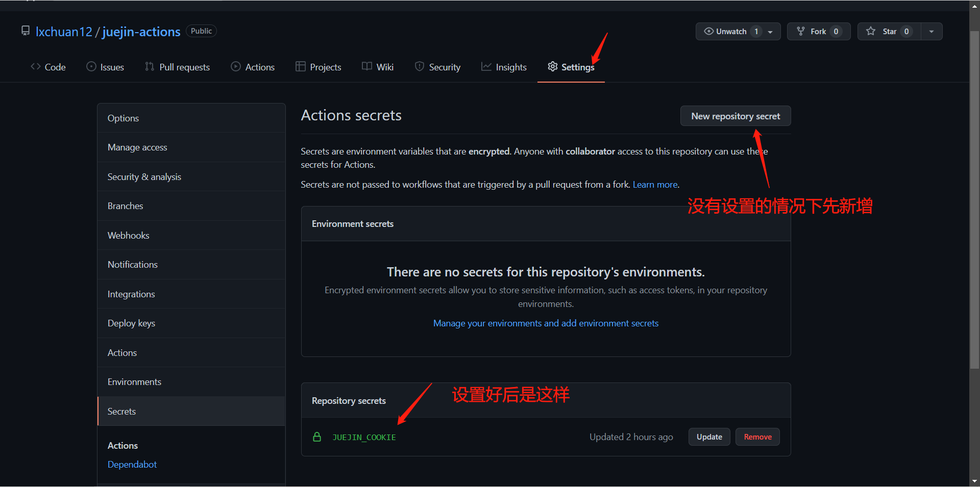Select bold Actions under Secrets
Screen dimensions: 980x487
pos(122,446)
